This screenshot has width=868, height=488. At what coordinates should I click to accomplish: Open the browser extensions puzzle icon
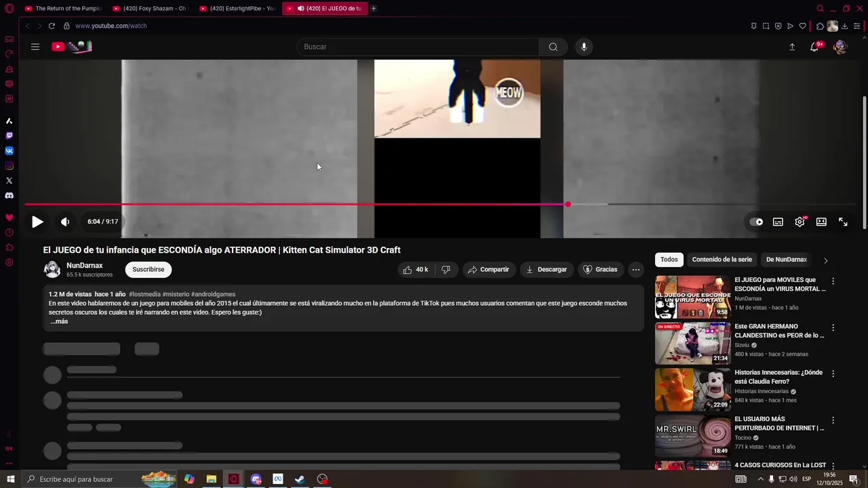820,26
